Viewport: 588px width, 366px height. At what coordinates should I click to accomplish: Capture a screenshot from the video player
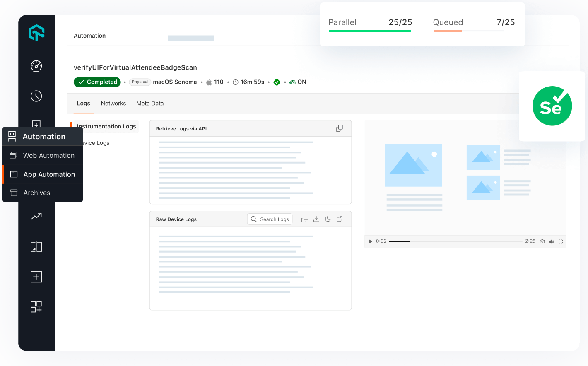(x=542, y=241)
